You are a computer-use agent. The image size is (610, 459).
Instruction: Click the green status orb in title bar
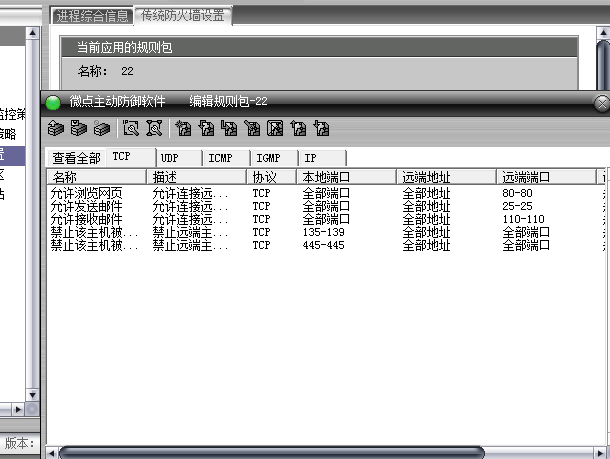click(53, 103)
